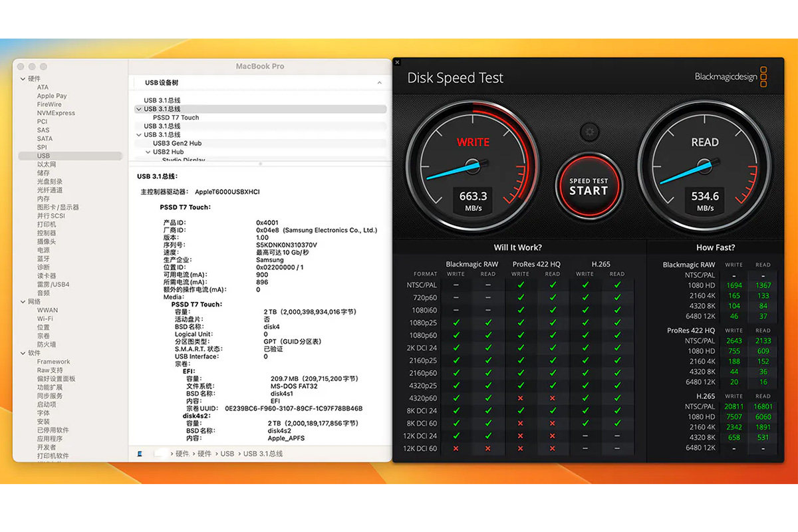798x532 pixels.
Task: Click the computer icon in the path bar
Action: point(140,454)
